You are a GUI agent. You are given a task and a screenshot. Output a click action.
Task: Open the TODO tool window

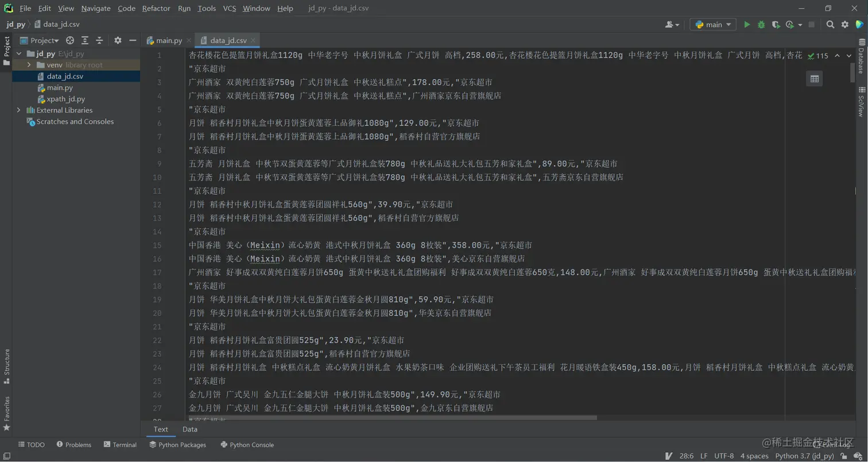[31, 445]
